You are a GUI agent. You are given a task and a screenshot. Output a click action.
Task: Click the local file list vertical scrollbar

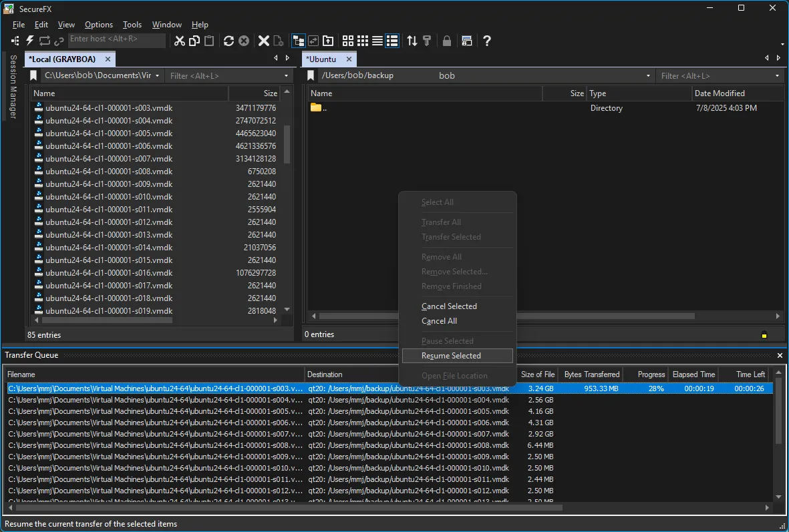click(x=287, y=144)
